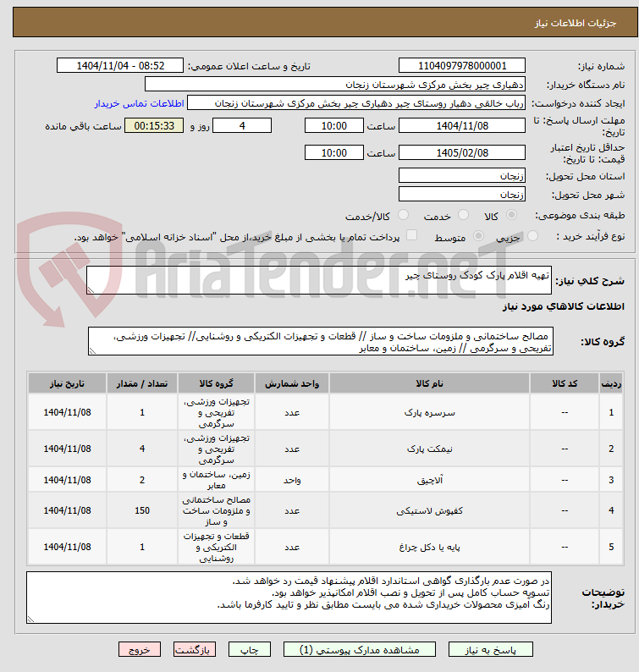639x672 pixels.
Task: Select the کالا radio button
Action: pos(511,215)
